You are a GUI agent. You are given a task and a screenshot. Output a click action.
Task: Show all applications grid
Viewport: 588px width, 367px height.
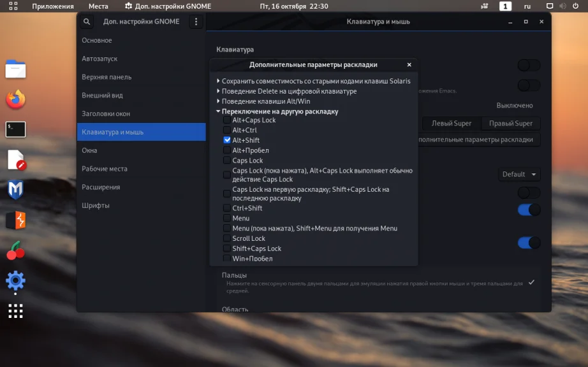(15, 311)
